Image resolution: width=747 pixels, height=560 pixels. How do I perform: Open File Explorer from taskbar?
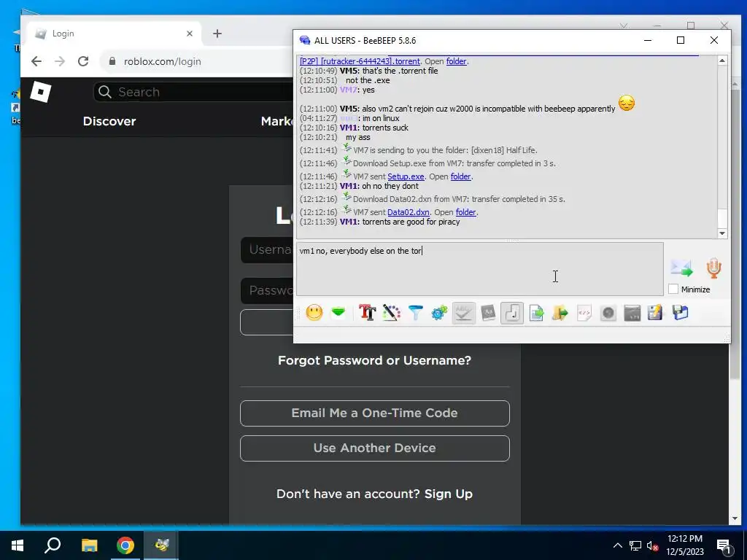click(x=89, y=545)
